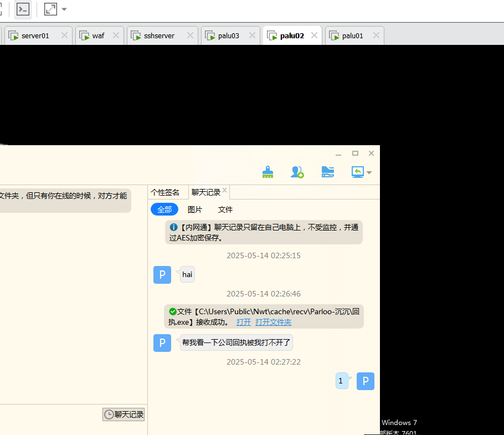
Task: Open the shared folder icon
Action: (x=328, y=172)
